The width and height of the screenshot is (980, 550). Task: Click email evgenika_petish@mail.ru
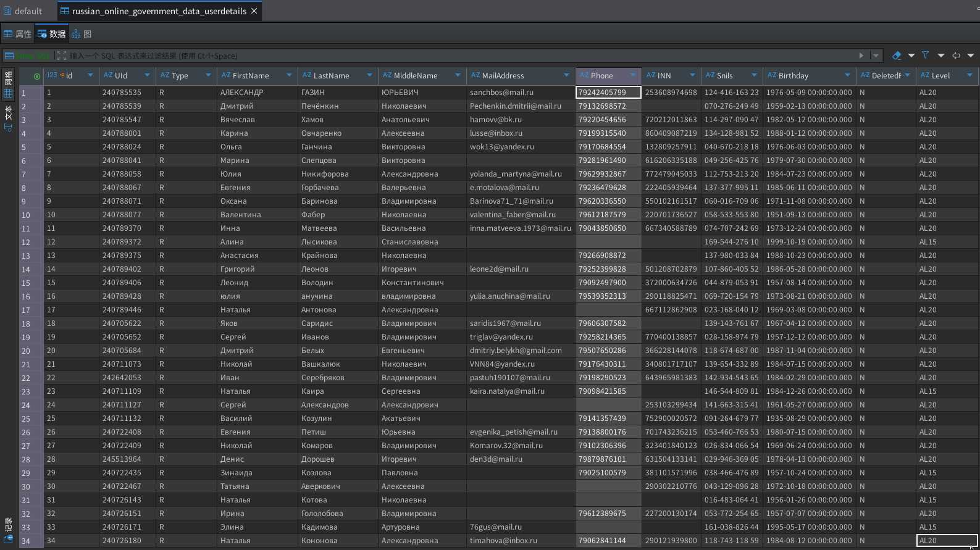click(x=513, y=432)
